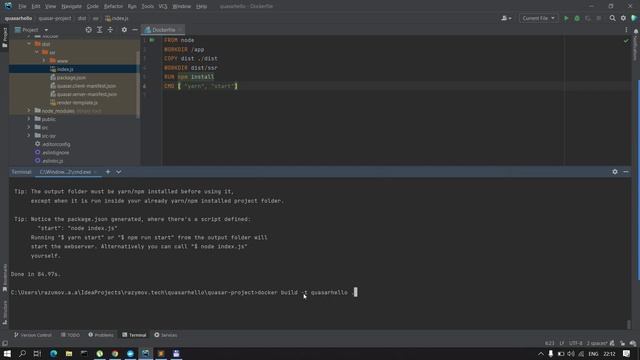Run the current file with green play
The height and width of the screenshot is (360, 640).
[x=566, y=18]
